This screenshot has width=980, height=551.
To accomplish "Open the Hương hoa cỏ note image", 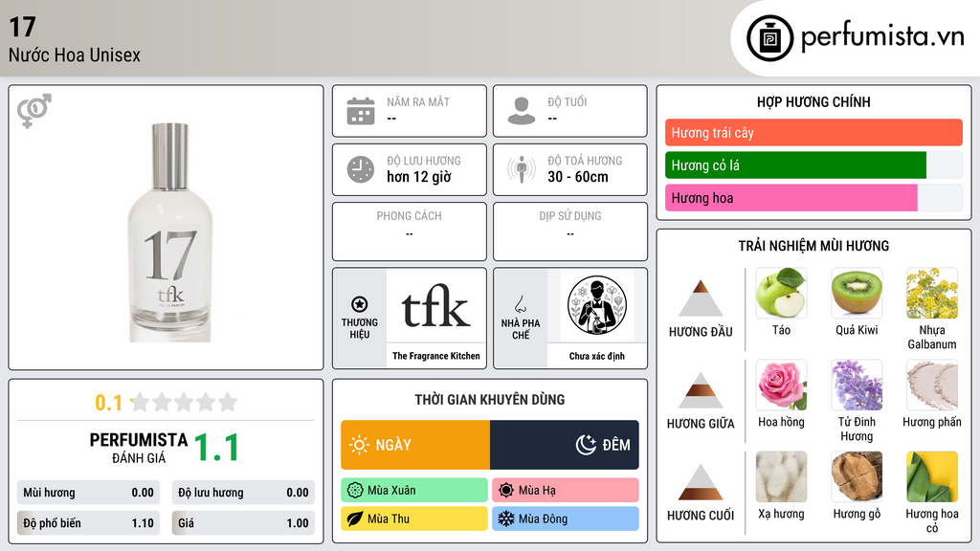I will pos(932,476).
